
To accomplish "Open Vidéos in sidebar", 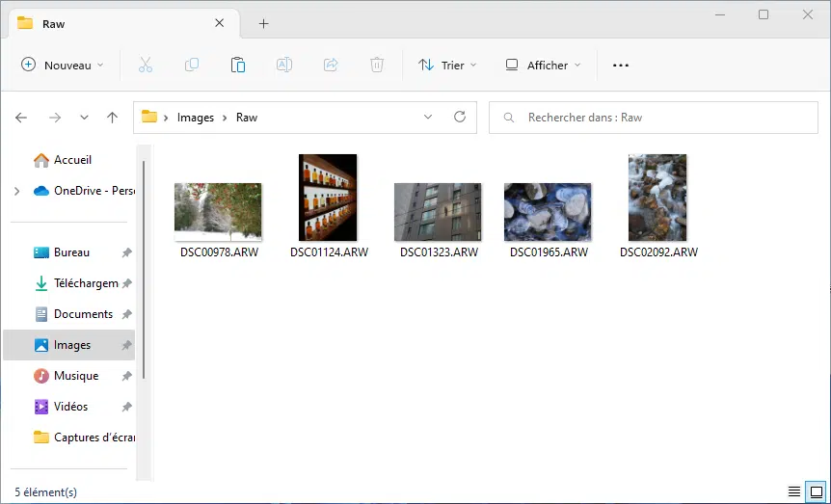I will click(61, 407).
